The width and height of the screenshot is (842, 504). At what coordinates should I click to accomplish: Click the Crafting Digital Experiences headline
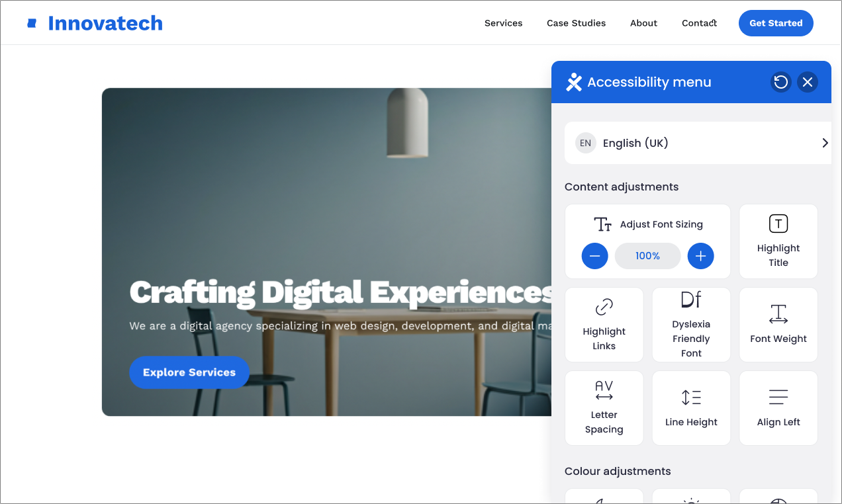340,292
